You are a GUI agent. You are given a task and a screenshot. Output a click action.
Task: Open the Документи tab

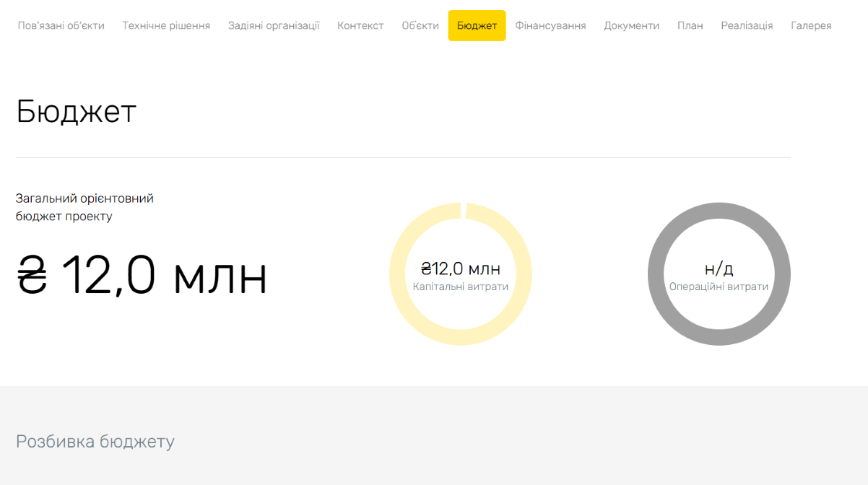632,25
